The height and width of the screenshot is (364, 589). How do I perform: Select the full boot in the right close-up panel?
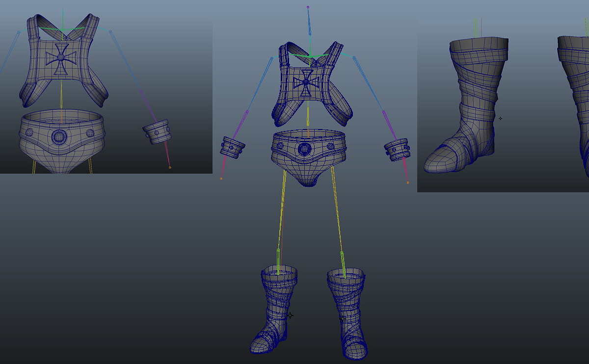(465, 105)
